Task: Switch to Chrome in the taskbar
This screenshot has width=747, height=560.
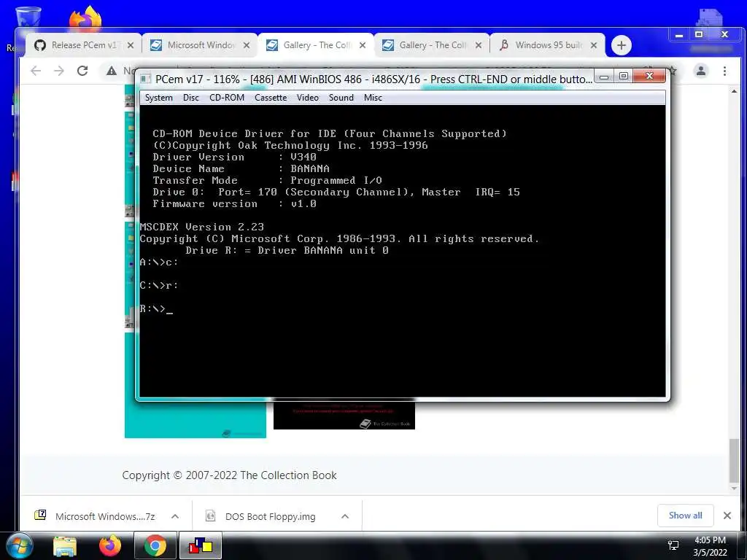Action: (x=155, y=545)
